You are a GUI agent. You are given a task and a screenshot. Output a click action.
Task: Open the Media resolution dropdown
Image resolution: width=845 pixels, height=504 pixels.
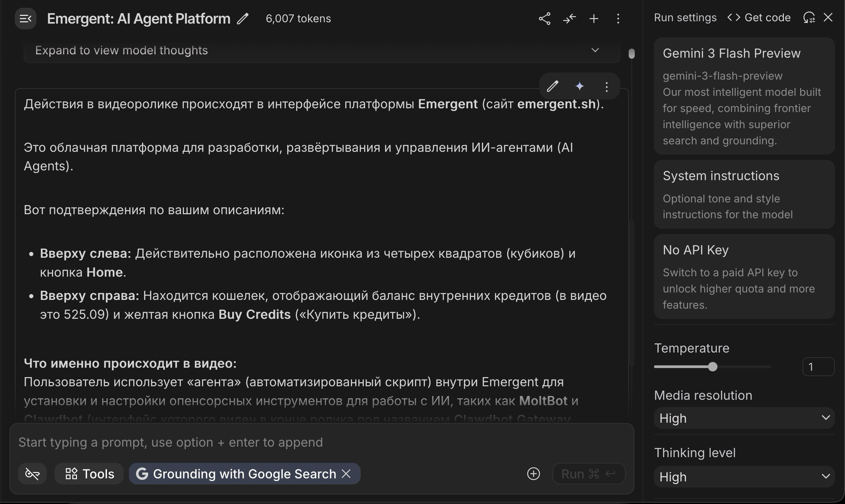point(744,418)
